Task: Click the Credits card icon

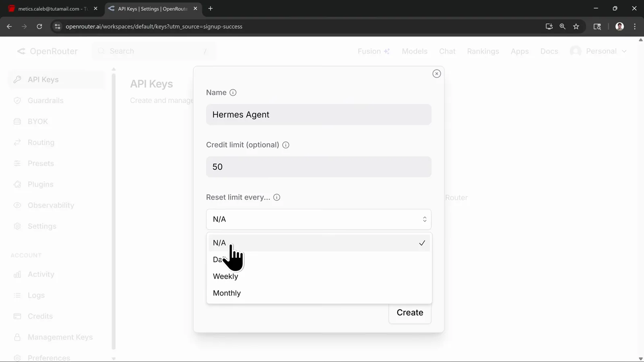Action: click(x=17, y=316)
